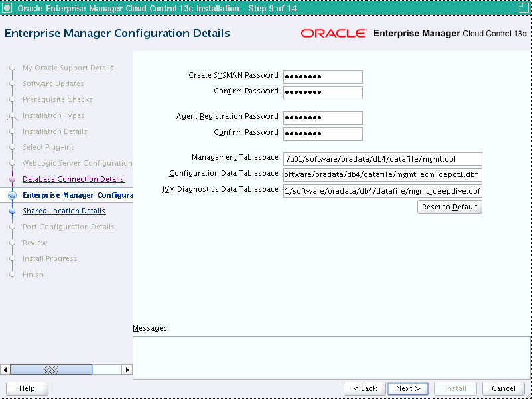
Task: Click the Finish step
Action: (x=33, y=274)
